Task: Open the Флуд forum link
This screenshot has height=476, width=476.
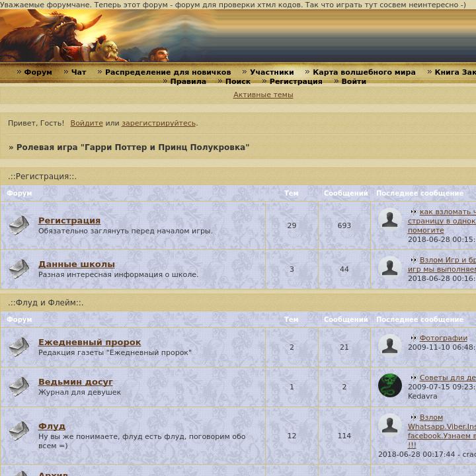Action: point(52,426)
